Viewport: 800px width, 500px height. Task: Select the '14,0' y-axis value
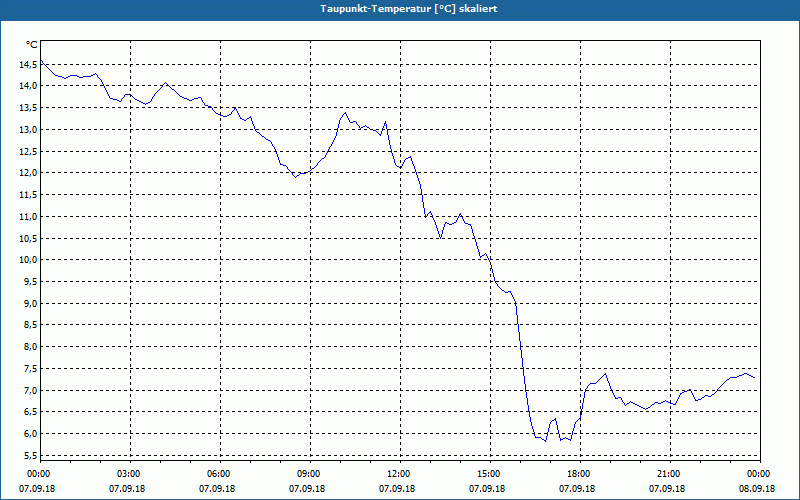[29, 86]
